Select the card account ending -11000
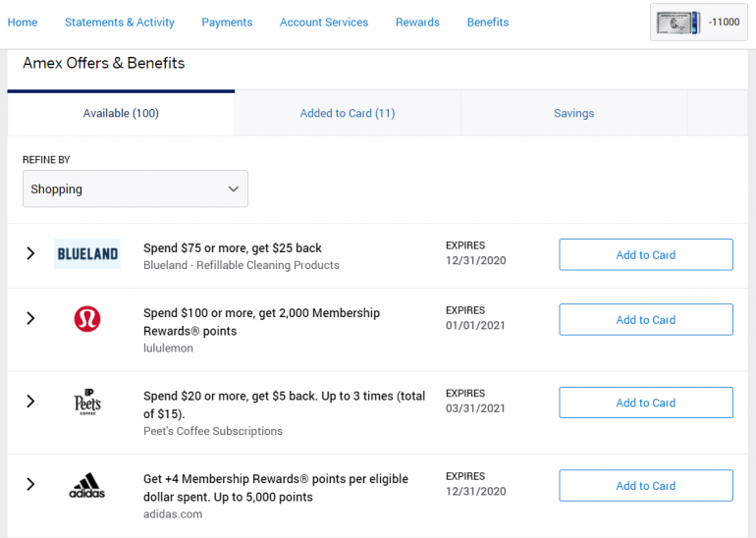The image size is (756, 538). tap(698, 22)
